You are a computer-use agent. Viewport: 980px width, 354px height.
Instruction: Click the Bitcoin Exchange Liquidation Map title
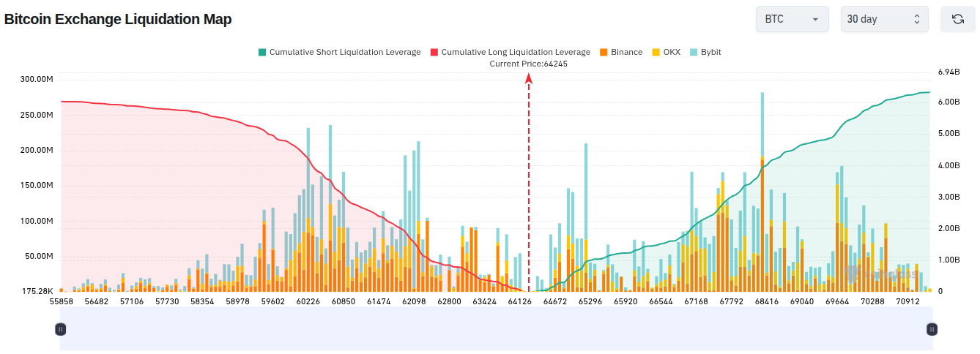pyautogui.click(x=118, y=19)
